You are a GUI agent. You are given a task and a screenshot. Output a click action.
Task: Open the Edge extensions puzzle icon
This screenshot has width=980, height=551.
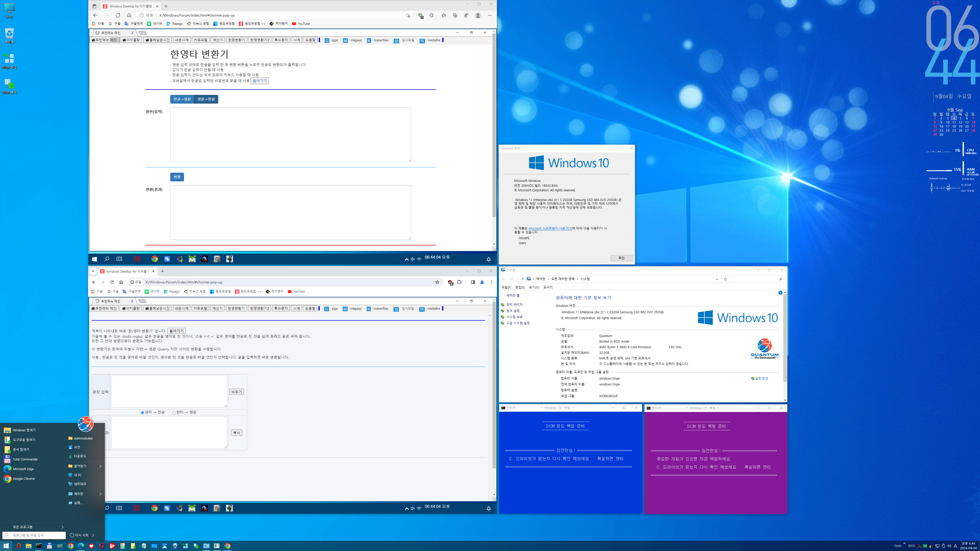click(x=431, y=16)
